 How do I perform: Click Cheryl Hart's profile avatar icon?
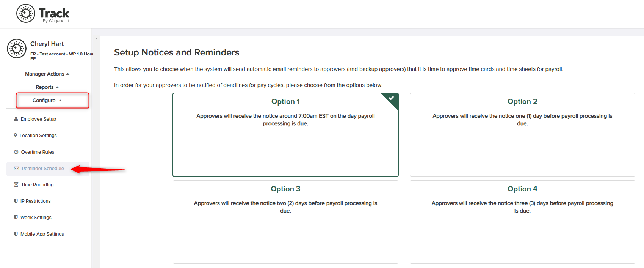17,49
